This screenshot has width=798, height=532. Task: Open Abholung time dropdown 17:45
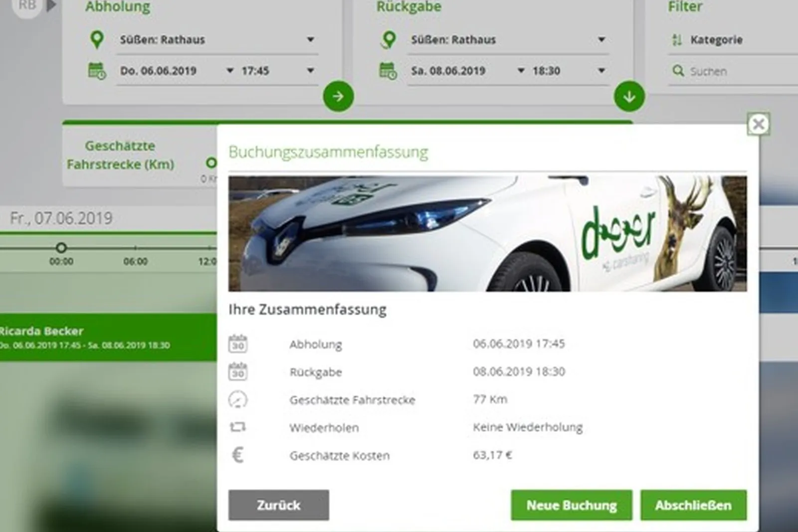point(278,71)
